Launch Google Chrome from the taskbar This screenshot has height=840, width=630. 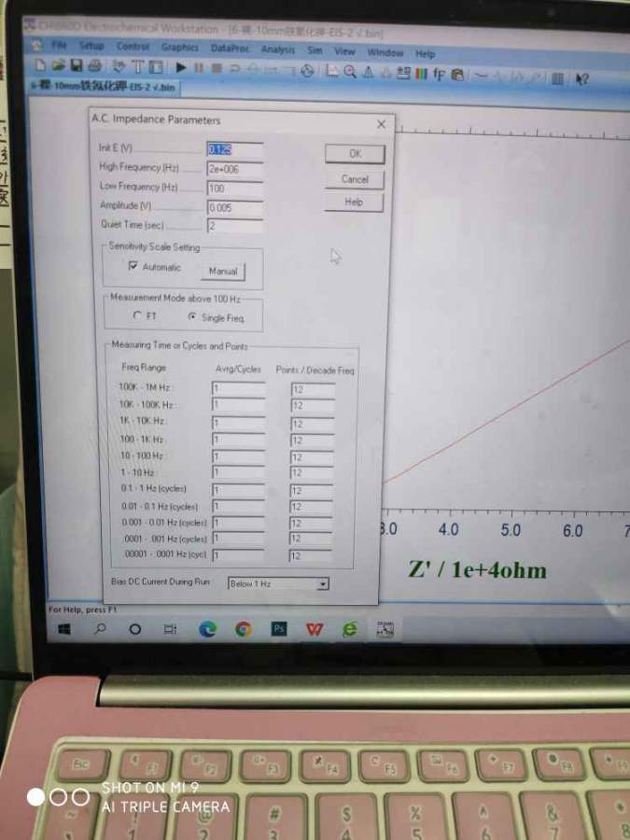pyautogui.click(x=243, y=629)
